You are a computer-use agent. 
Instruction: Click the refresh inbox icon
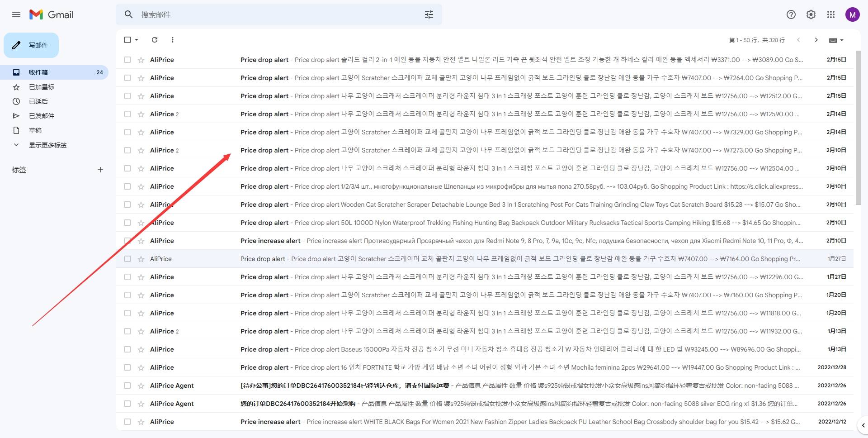pyautogui.click(x=155, y=40)
